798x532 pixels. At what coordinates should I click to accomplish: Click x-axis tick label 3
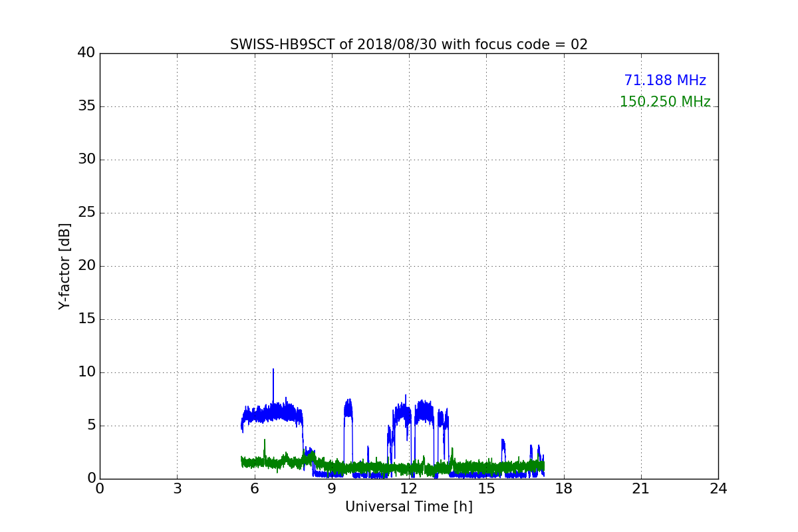pyautogui.click(x=177, y=488)
